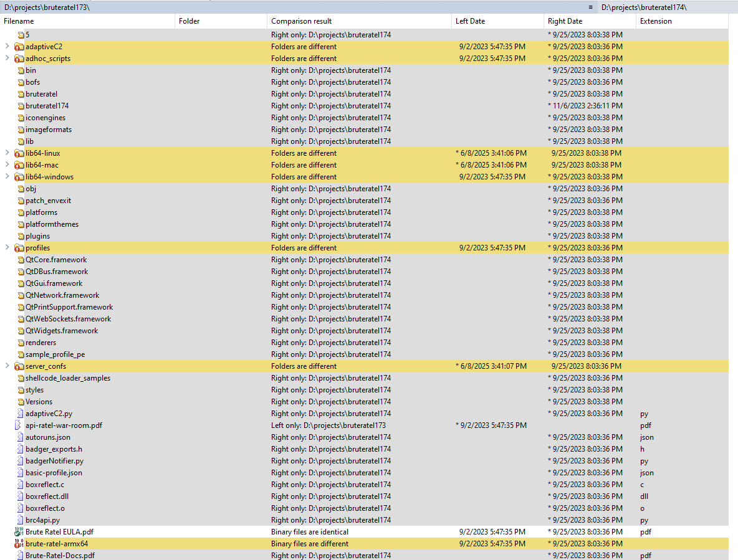Click the profiles folder icon
738x560 pixels.
[19, 248]
